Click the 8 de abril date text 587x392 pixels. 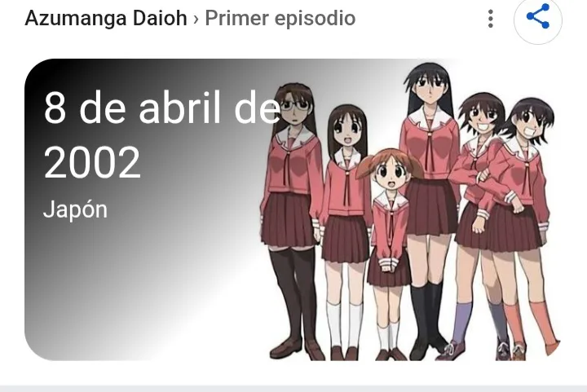[x=161, y=107]
